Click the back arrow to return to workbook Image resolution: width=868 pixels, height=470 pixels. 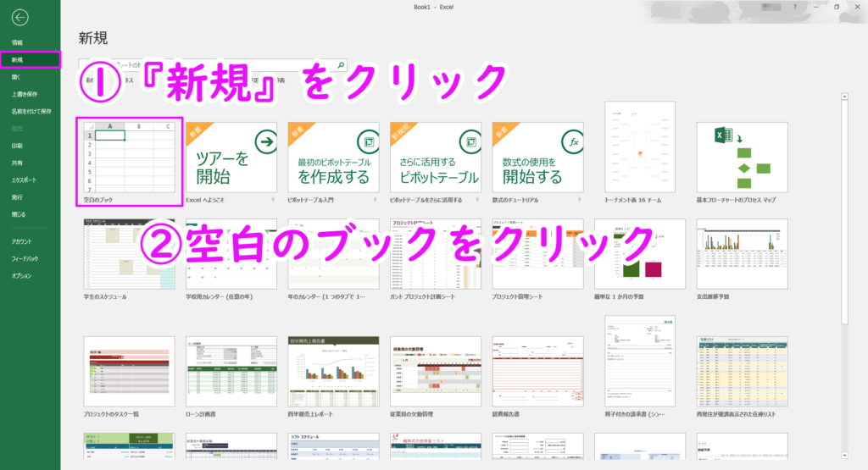point(20,18)
